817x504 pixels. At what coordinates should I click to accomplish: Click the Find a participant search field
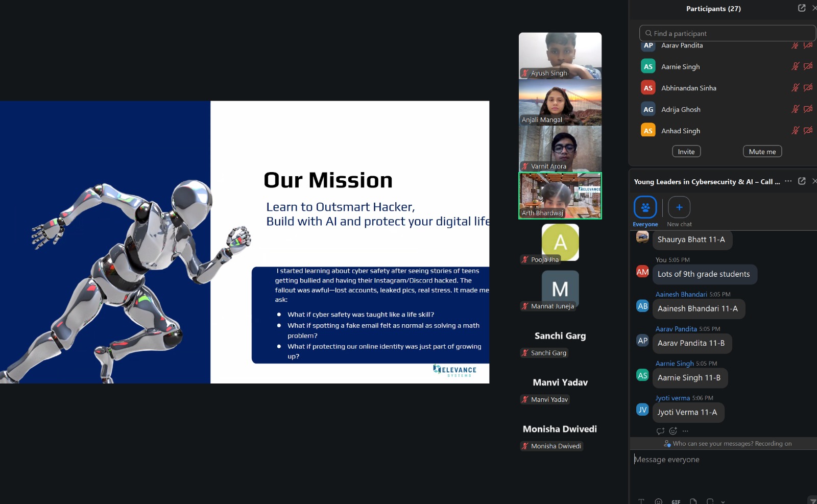click(727, 33)
